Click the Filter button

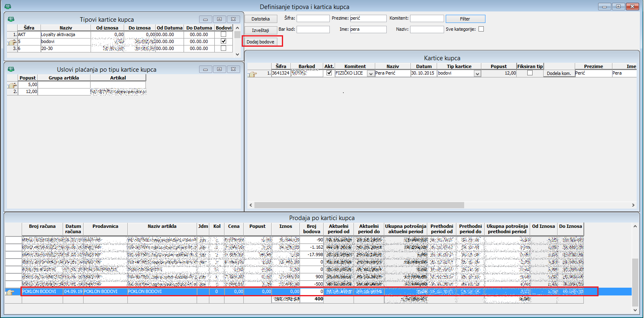coord(465,19)
